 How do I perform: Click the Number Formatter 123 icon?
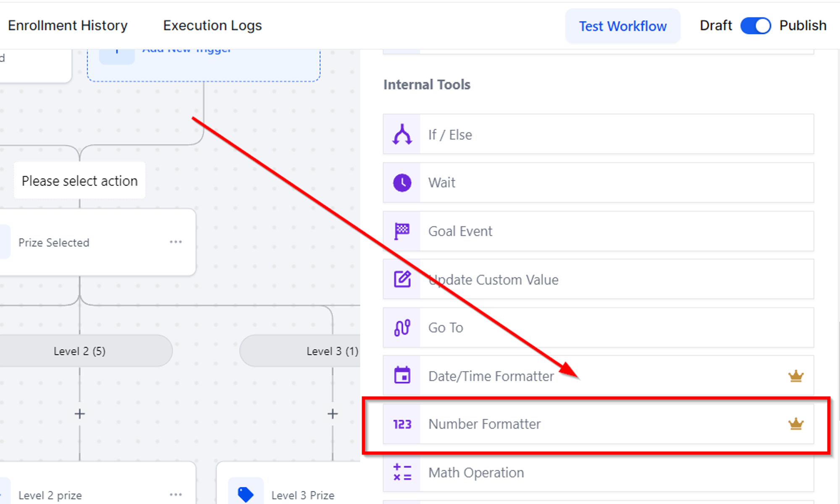tap(402, 424)
